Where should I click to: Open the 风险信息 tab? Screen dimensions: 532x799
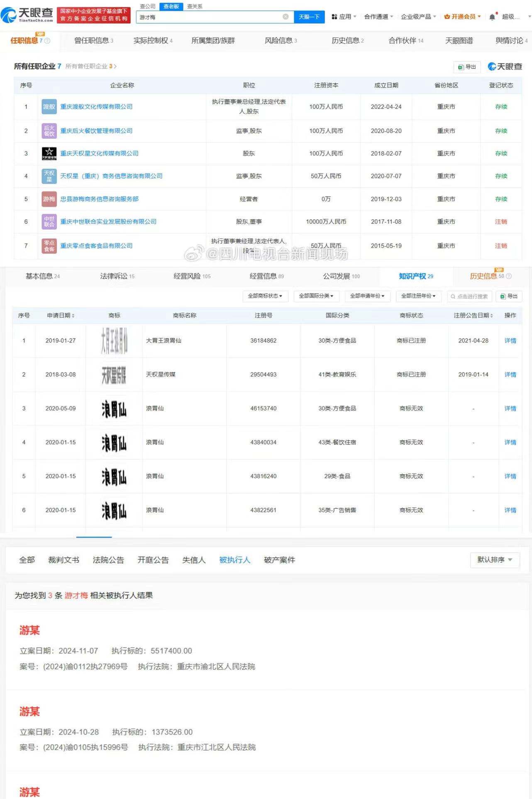point(281,40)
